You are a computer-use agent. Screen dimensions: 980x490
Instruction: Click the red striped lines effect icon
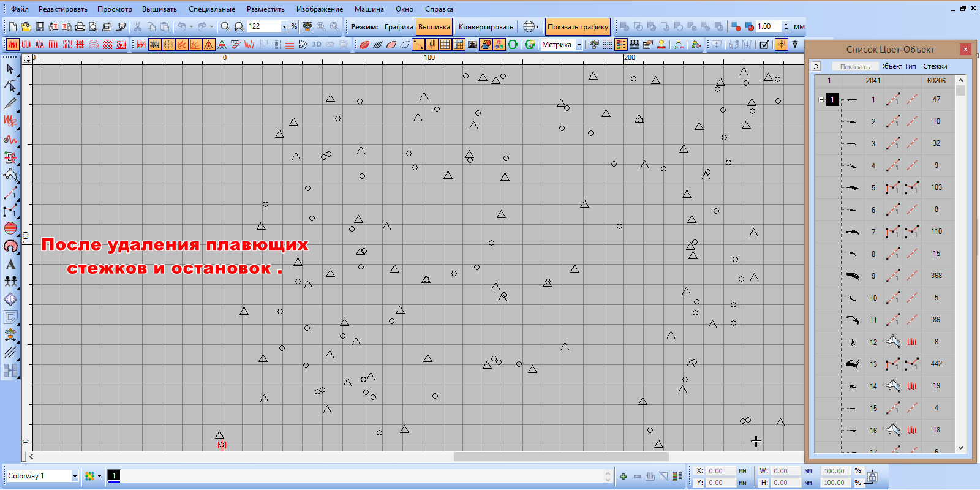pyautogui.click(x=290, y=44)
